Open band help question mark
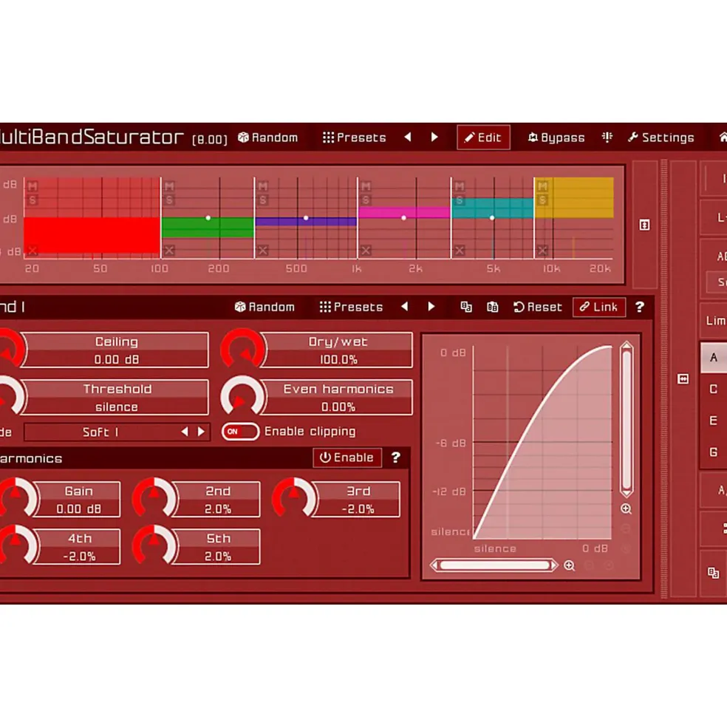727x728 pixels. pos(639,307)
